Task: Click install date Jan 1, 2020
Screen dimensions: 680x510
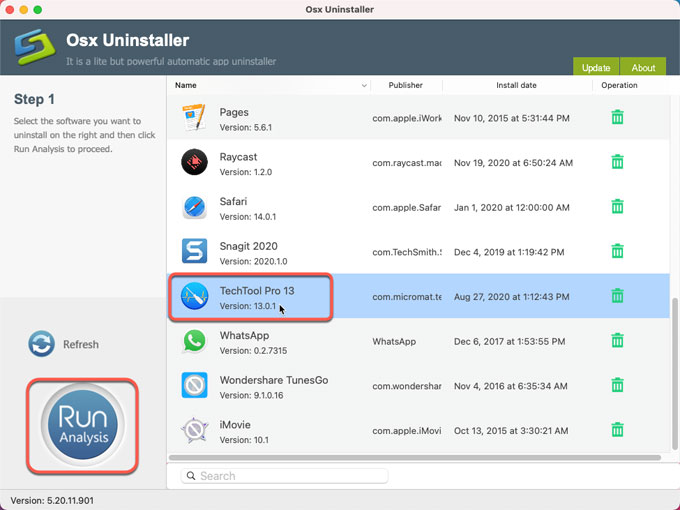Action: tap(511, 208)
